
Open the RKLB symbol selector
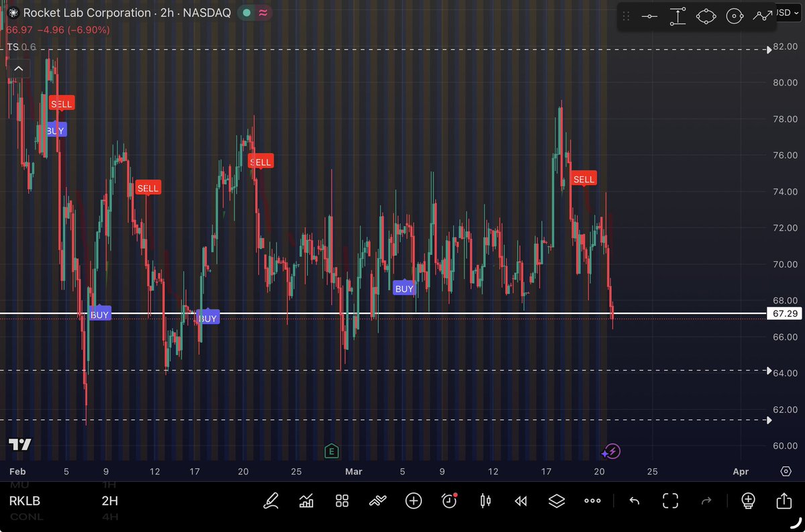click(x=26, y=501)
